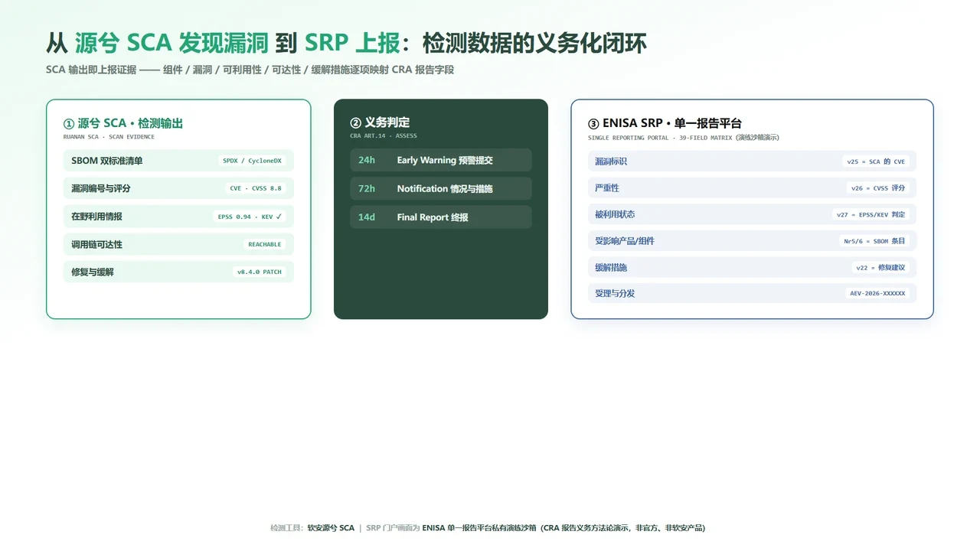Select the 'RUANAN SCA · SCAN EVIDENCE' caption
Image resolution: width=980 pixels, height=551 pixels.
109,137
